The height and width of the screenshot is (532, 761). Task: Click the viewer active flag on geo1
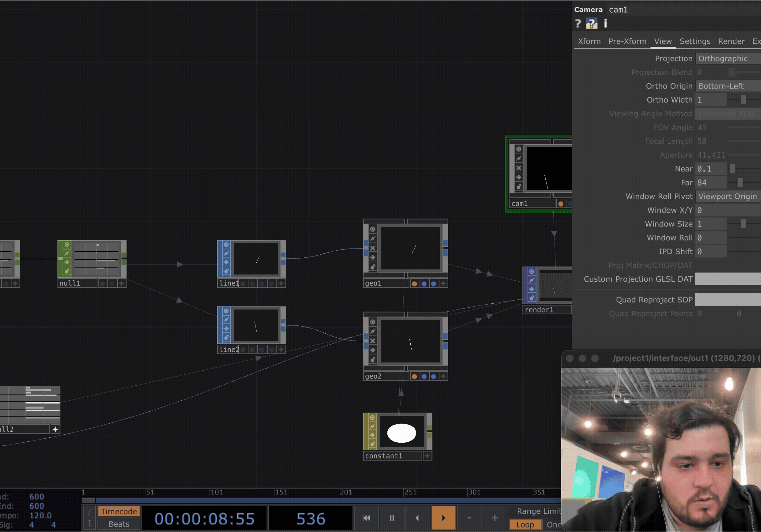tap(373, 229)
